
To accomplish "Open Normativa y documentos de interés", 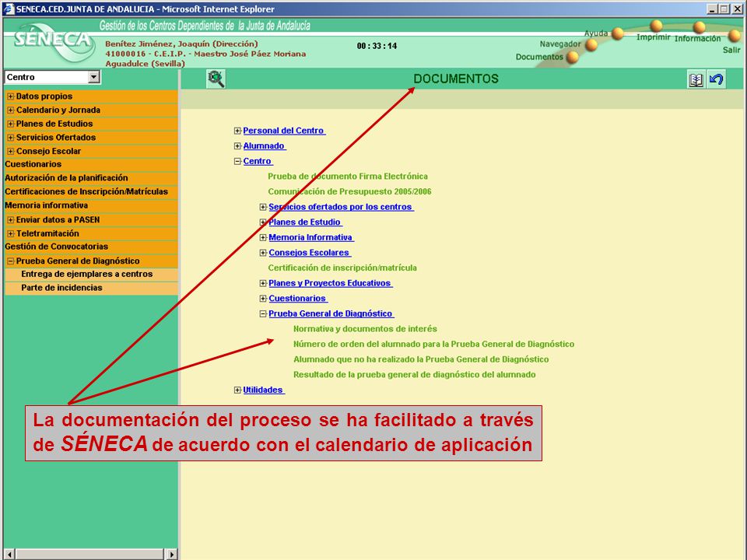I will pos(365,329).
